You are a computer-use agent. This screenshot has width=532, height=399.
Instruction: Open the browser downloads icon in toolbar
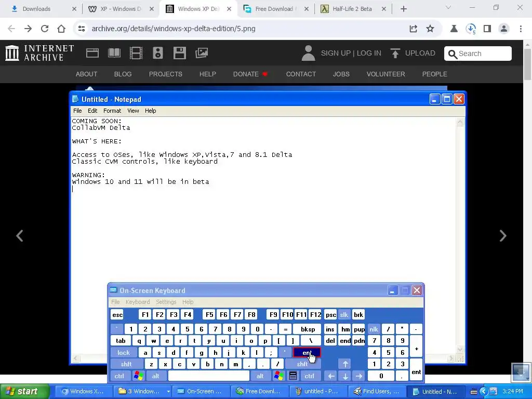[x=471, y=29]
